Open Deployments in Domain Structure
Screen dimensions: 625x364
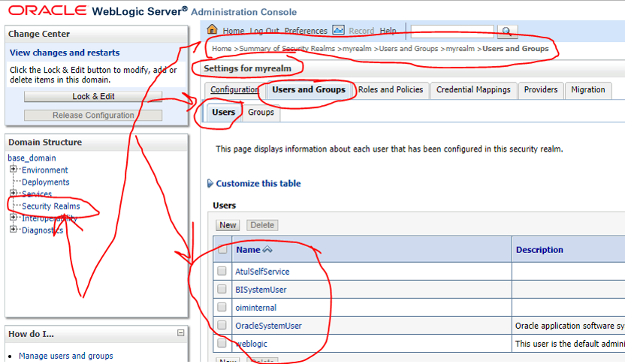[45, 182]
